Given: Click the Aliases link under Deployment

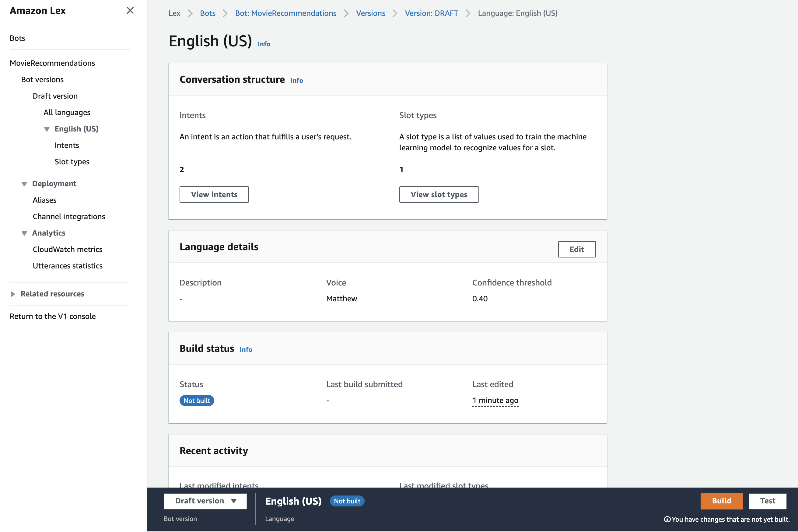Looking at the screenshot, I should pyautogui.click(x=44, y=200).
